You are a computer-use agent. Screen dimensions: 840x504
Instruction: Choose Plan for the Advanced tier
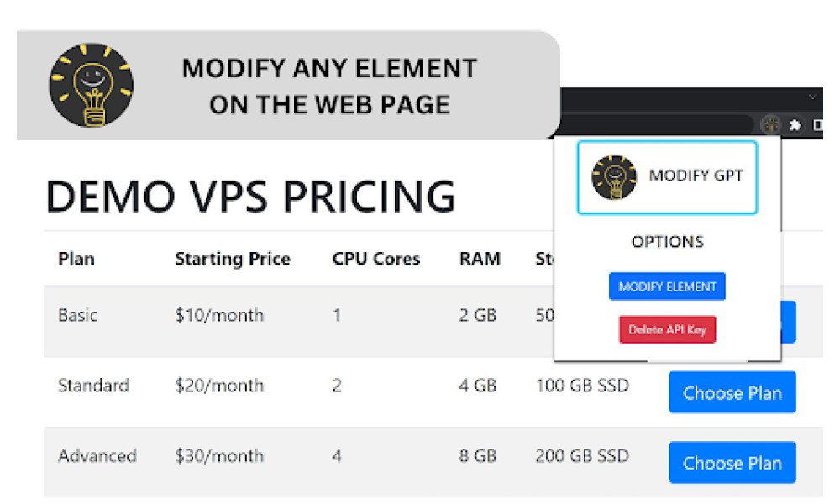pos(732,463)
